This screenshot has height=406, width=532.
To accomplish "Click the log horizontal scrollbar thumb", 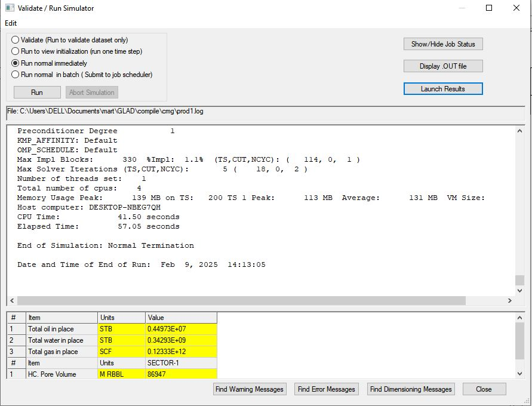I will point(241,300).
